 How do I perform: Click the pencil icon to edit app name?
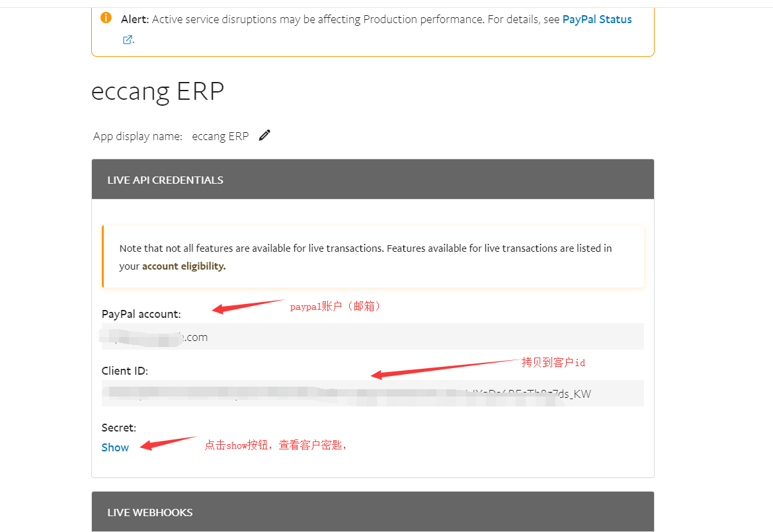pos(264,135)
